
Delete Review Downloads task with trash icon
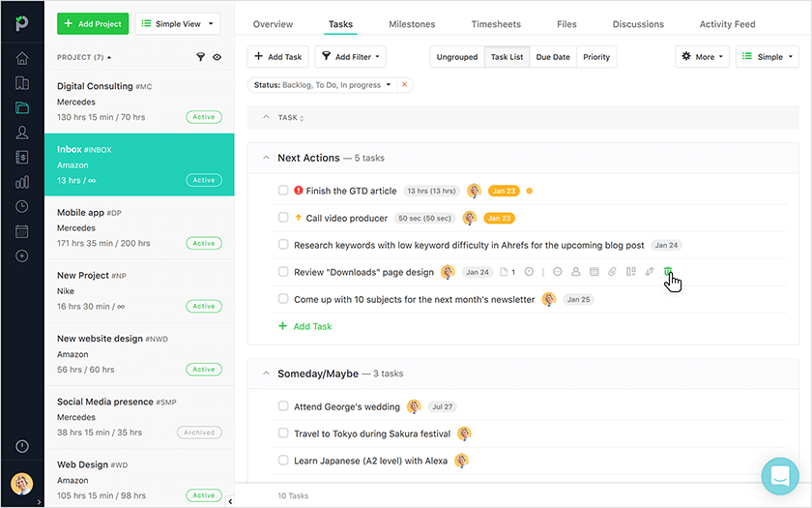[668, 272]
